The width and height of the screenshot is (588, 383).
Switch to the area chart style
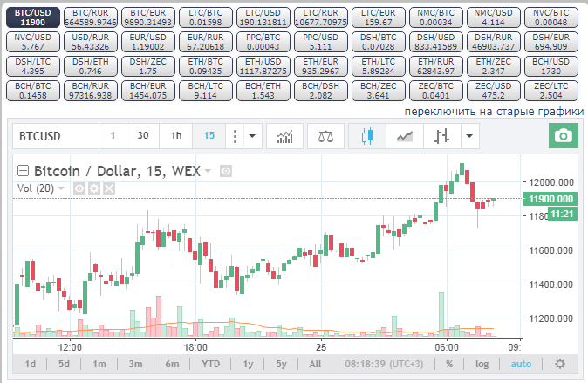(x=404, y=136)
